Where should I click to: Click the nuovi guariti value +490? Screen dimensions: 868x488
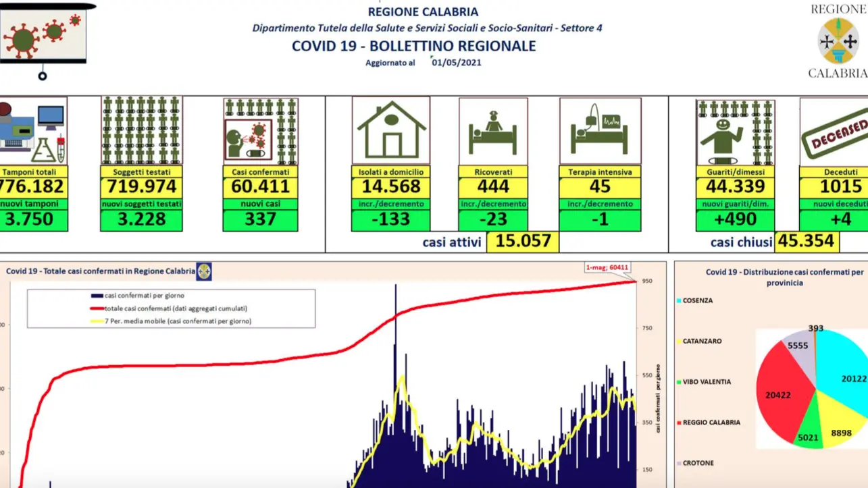[x=735, y=219]
